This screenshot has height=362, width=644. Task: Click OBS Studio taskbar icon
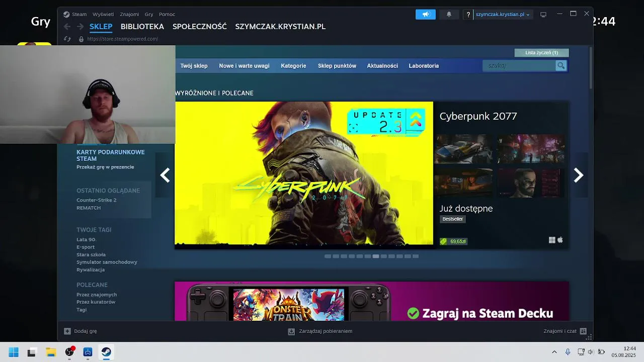tap(69, 352)
